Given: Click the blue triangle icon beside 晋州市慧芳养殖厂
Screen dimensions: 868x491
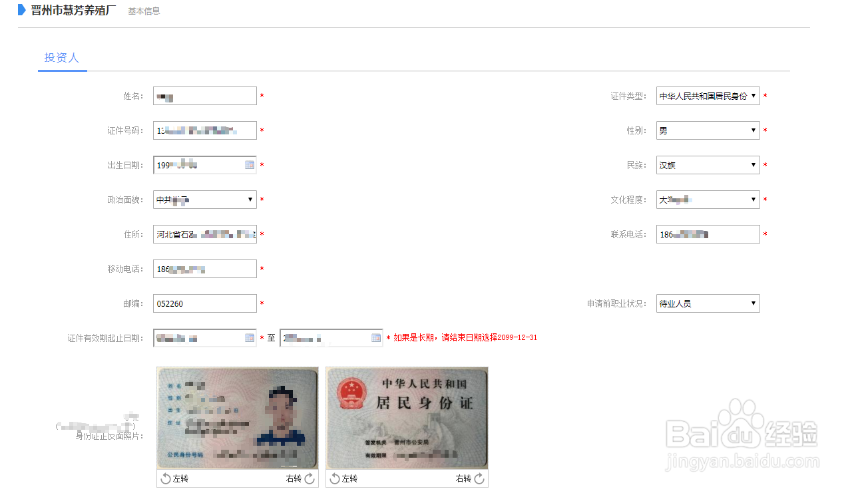Looking at the screenshot, I should coord(22,10).
